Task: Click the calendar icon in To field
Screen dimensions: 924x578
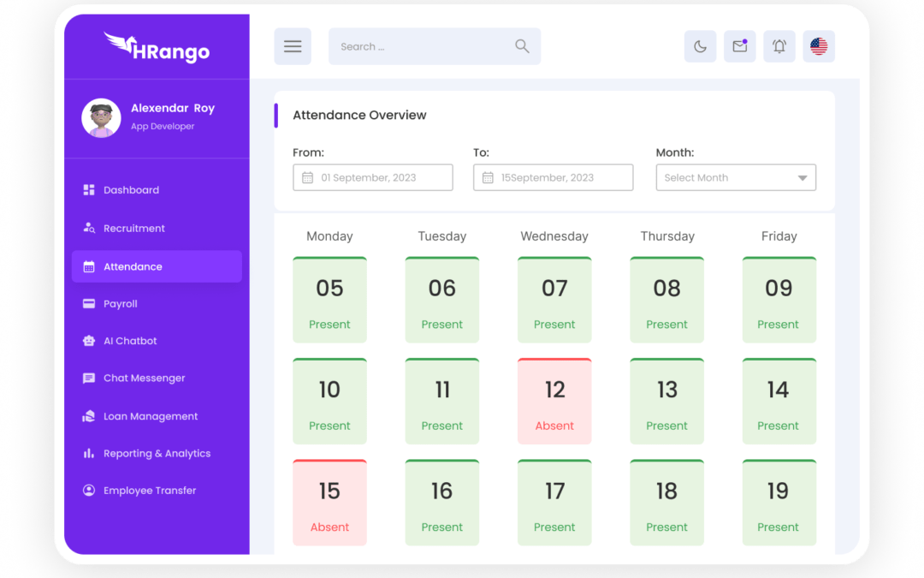Action: click(488, 177)
